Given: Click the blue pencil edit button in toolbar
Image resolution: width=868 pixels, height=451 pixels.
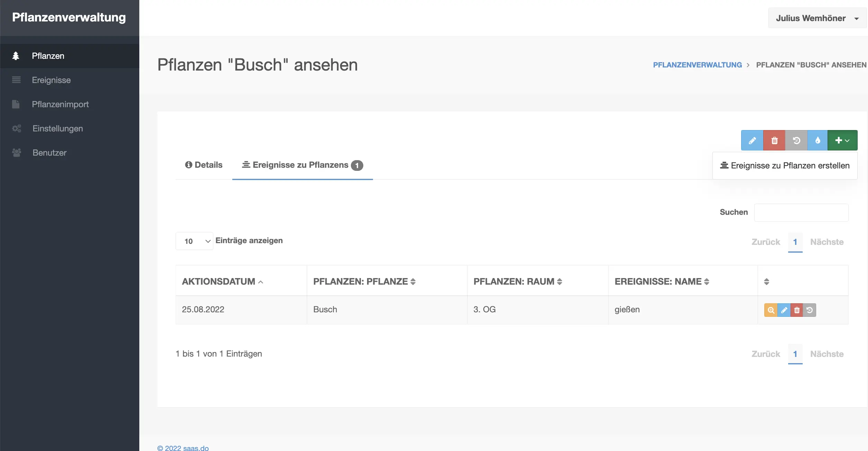Looking at the screenshot, I should [x=752, y=140].
